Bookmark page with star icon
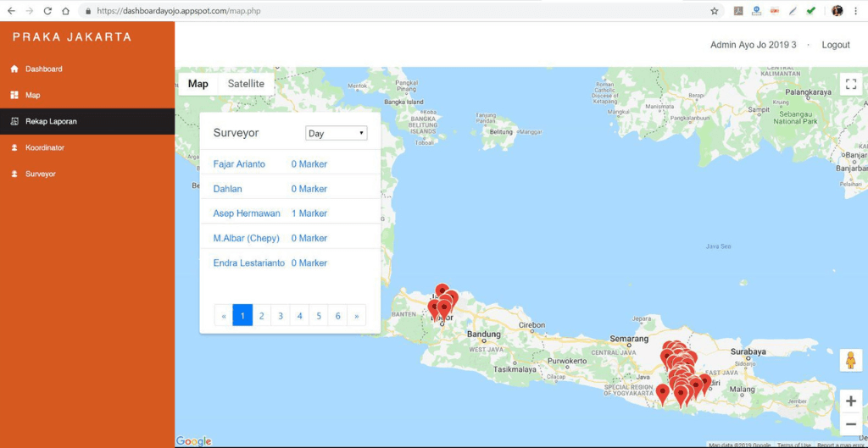This screenshot has height=448, width=868. click(714, 10)
